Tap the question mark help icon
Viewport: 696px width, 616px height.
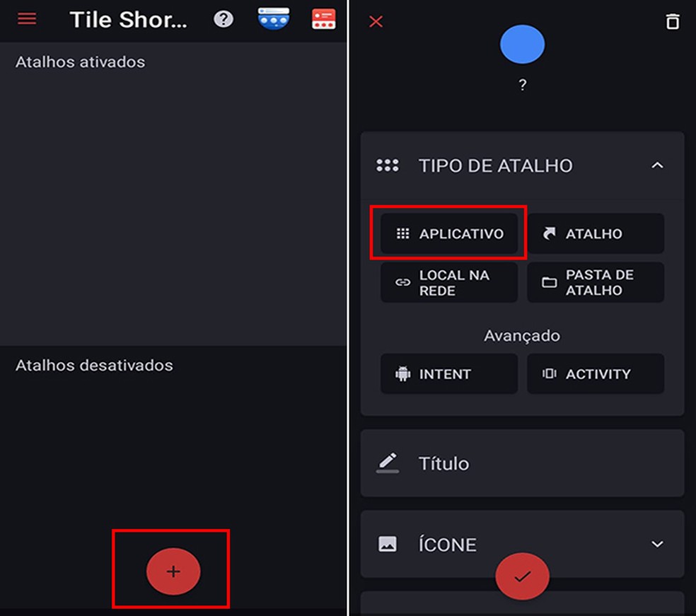[x=224, y=19]
